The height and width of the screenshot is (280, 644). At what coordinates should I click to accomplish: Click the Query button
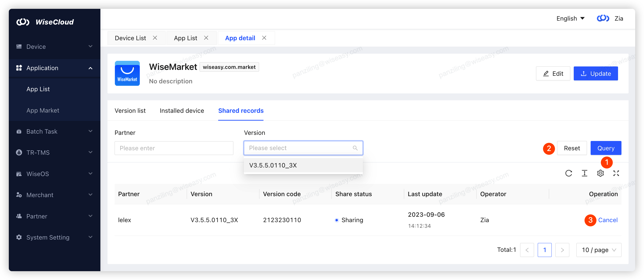(x=606, y=148)
